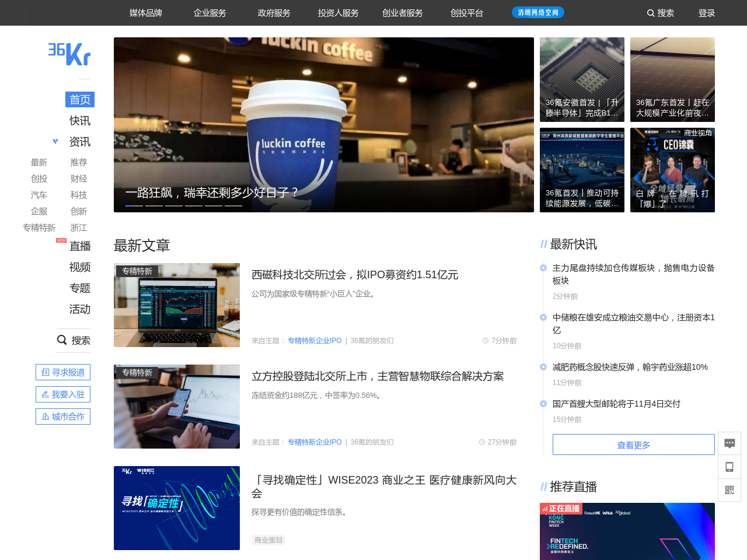Open the 正在直播 FinTech live stream
Screen dimensions: 747x560
click(627, 531)
